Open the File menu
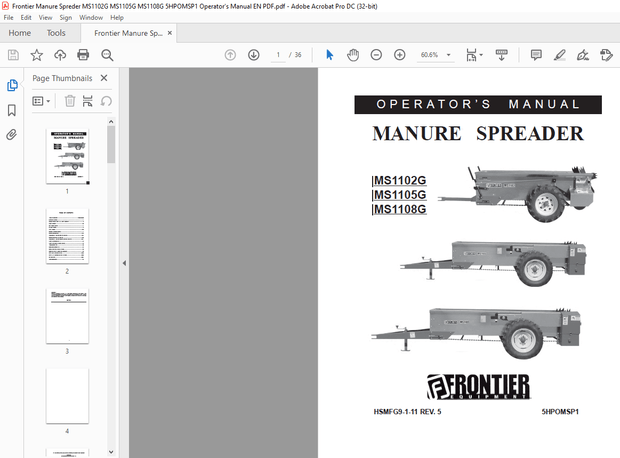This screenshot has width=620, height=458. [8, 17]
